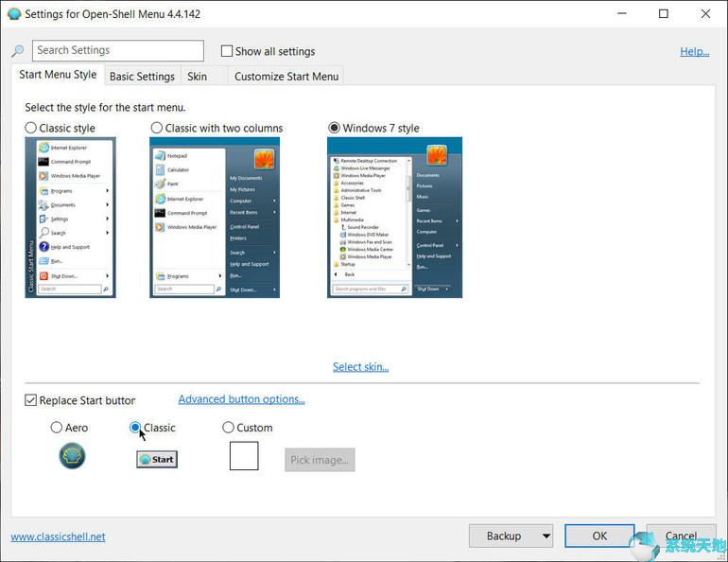Click the Windows 7 style preview thumbnail
Viewport: 728px width, 562px height.
point(394,218)
